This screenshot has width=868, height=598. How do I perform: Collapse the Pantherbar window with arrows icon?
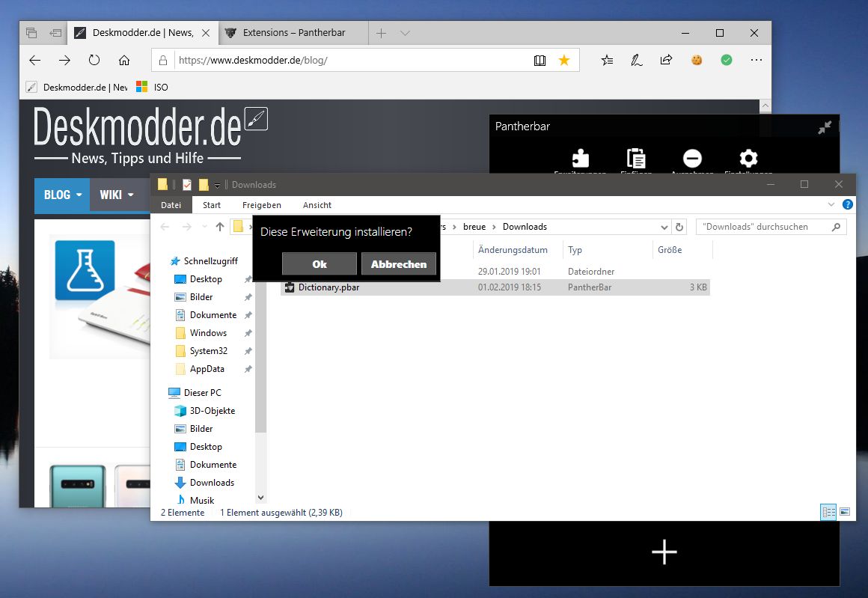[825, 127]
